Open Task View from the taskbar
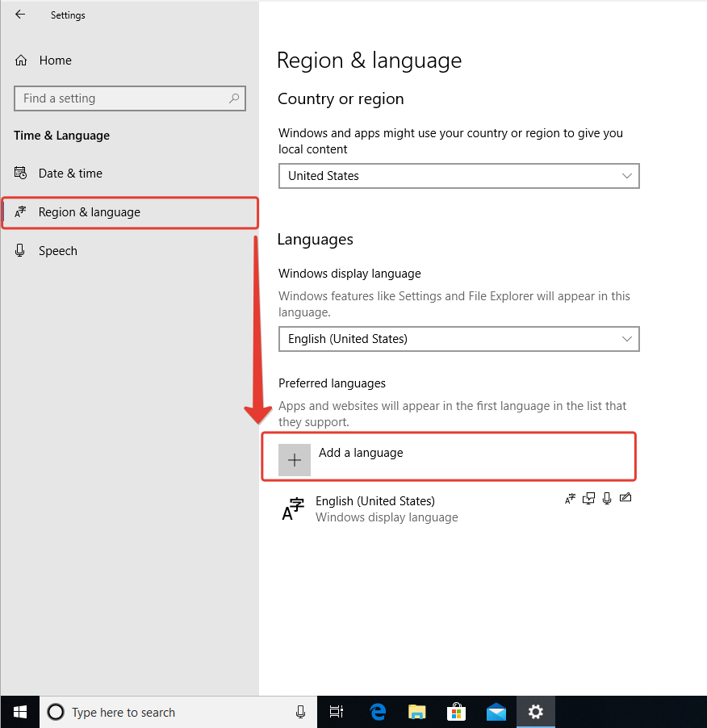Image resolution: width=707 pixels, height=728 pixels. pyautogui.click(x=337, y=712)
